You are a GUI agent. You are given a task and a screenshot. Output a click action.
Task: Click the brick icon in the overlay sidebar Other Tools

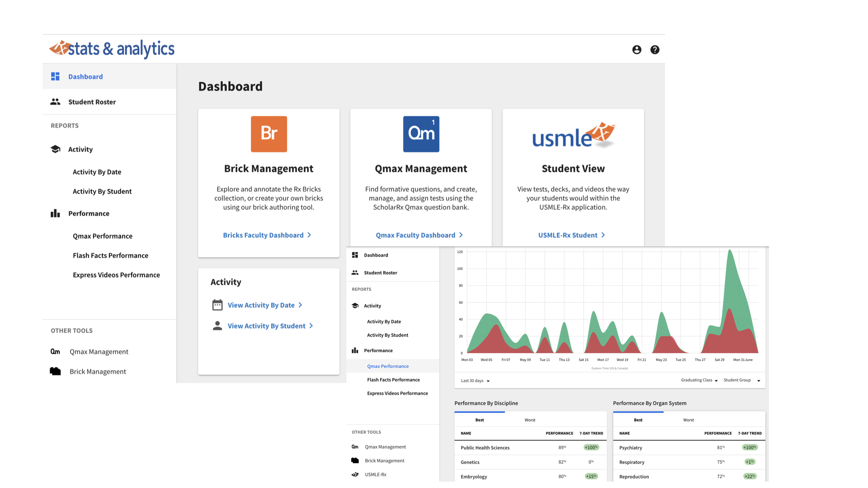click(355, 460)
